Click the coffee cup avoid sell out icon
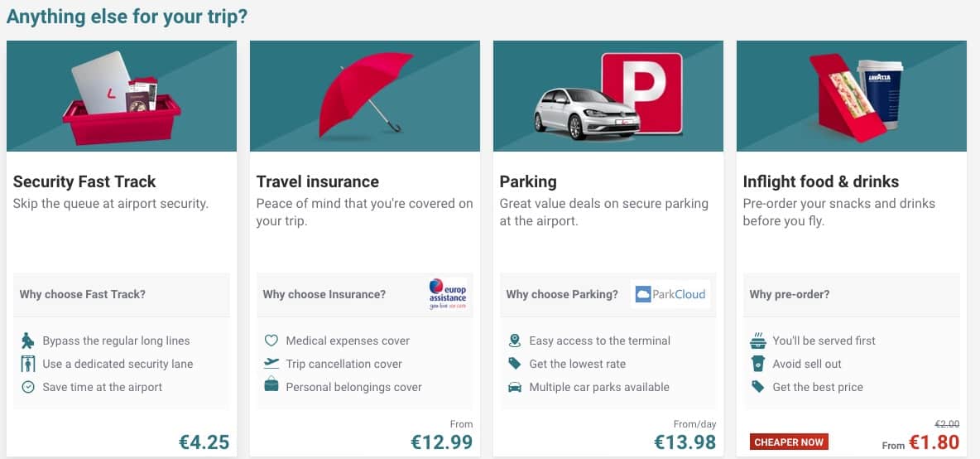Image resolution: width=980 pixels, height=459 pixels. tap(757, 364)
